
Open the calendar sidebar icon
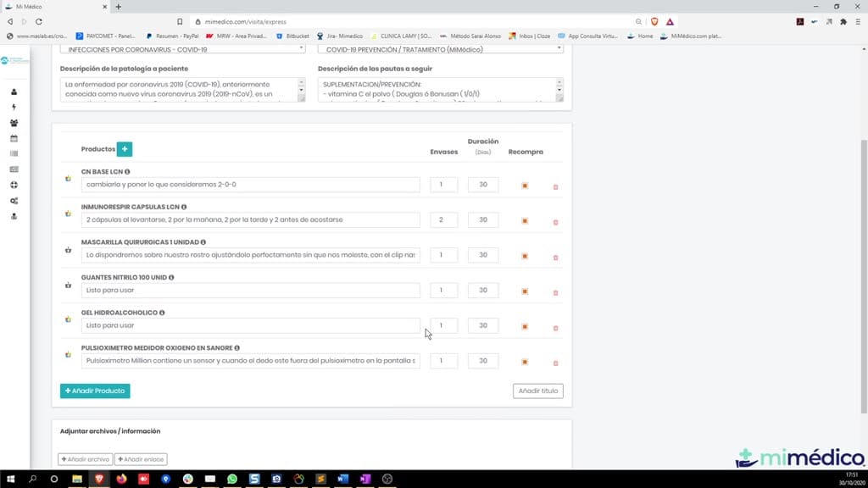pyautogui.click(x=14, y=138)
